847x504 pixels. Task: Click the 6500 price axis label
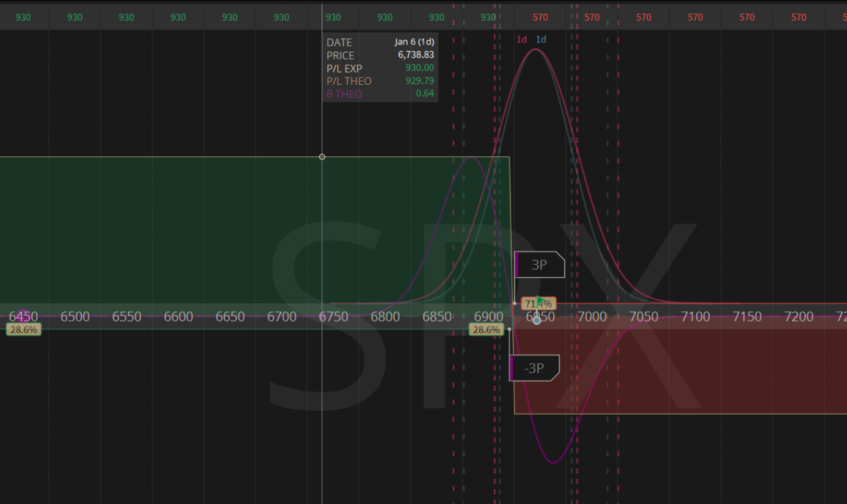[75, 317]
